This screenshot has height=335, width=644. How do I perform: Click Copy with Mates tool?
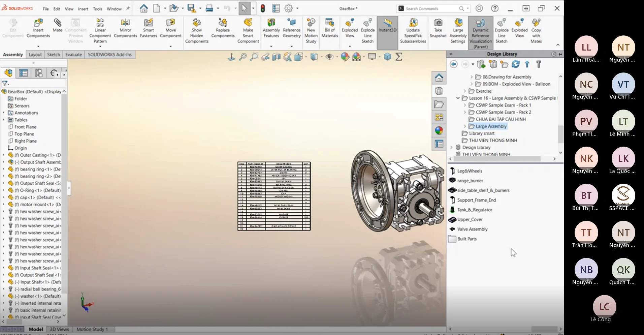(x=536, y=31)
